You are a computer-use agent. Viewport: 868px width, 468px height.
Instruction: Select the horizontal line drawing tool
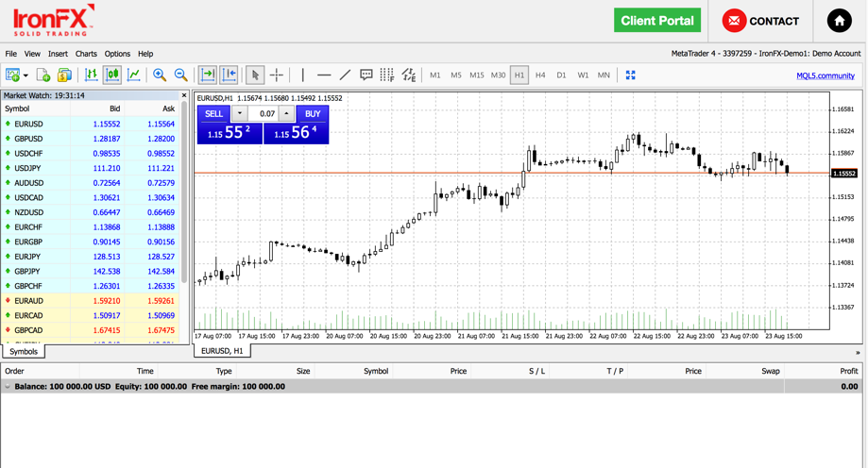324,75
